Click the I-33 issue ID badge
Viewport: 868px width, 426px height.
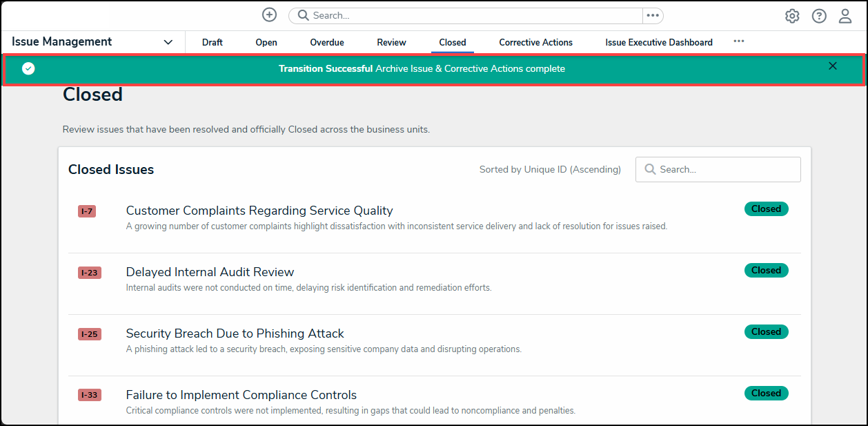point(90,396)
